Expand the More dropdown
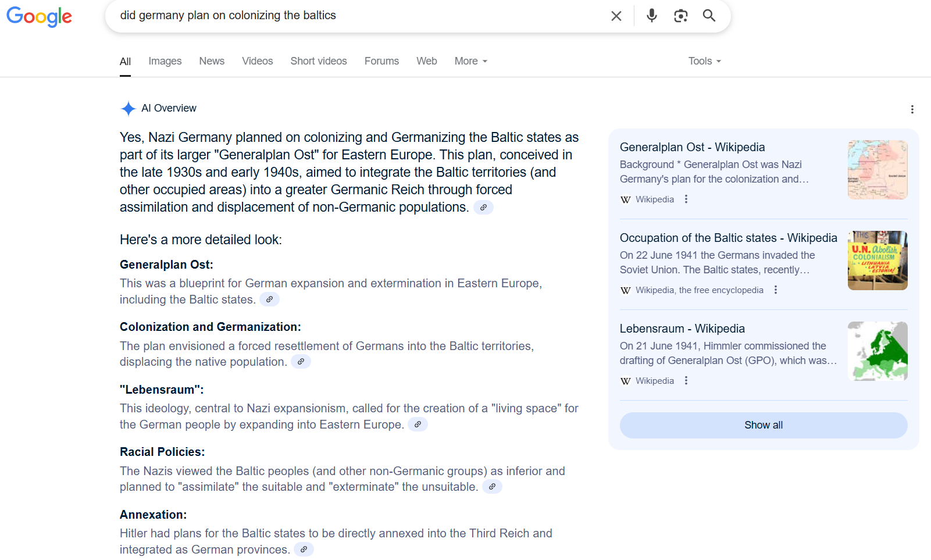This screenshot has width=931, height=560. pos(471,61)
